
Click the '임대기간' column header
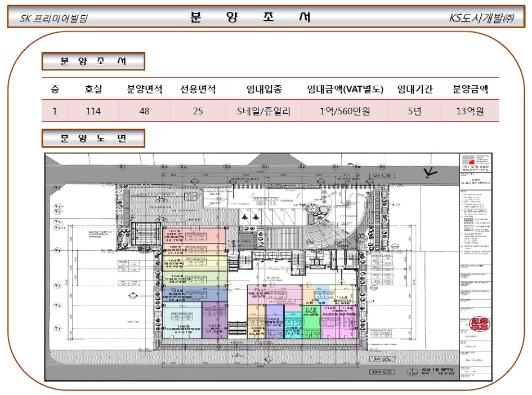click(x=414, y=89)
